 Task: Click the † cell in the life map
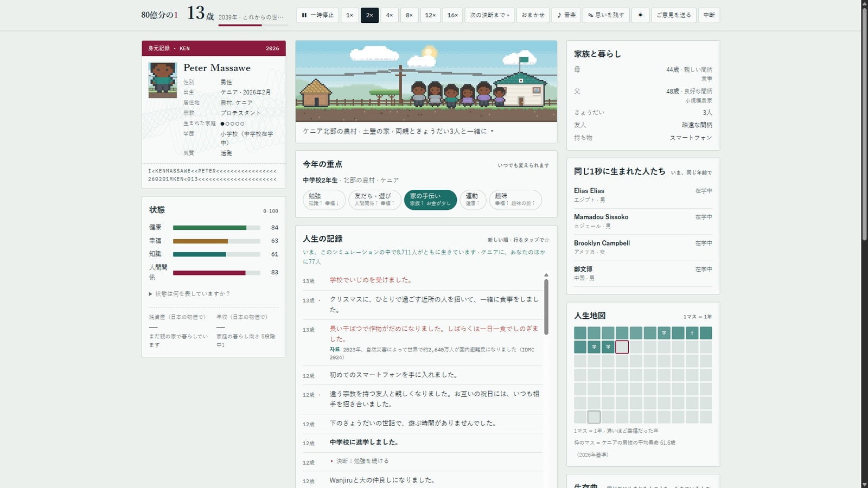pos(692,333)
